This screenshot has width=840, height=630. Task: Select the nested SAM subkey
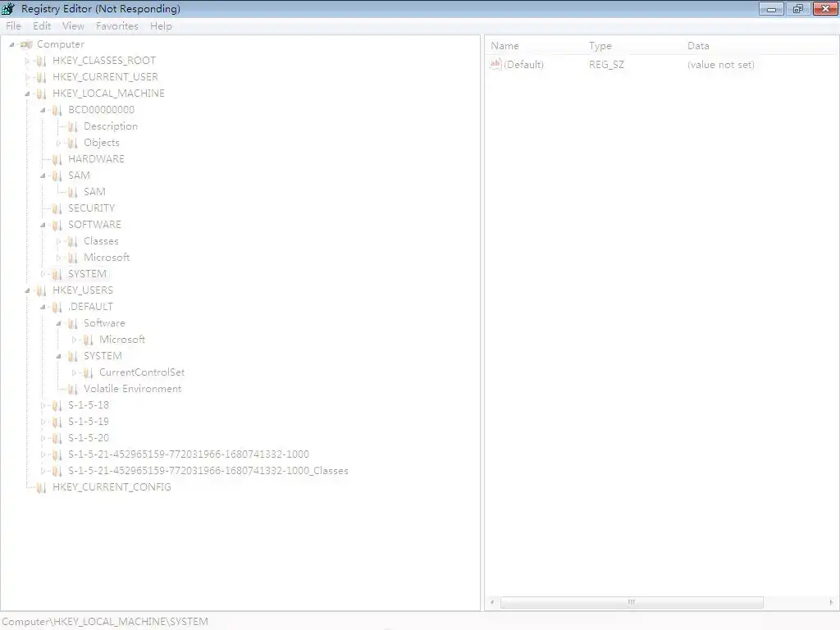click(x=94, y=192)
